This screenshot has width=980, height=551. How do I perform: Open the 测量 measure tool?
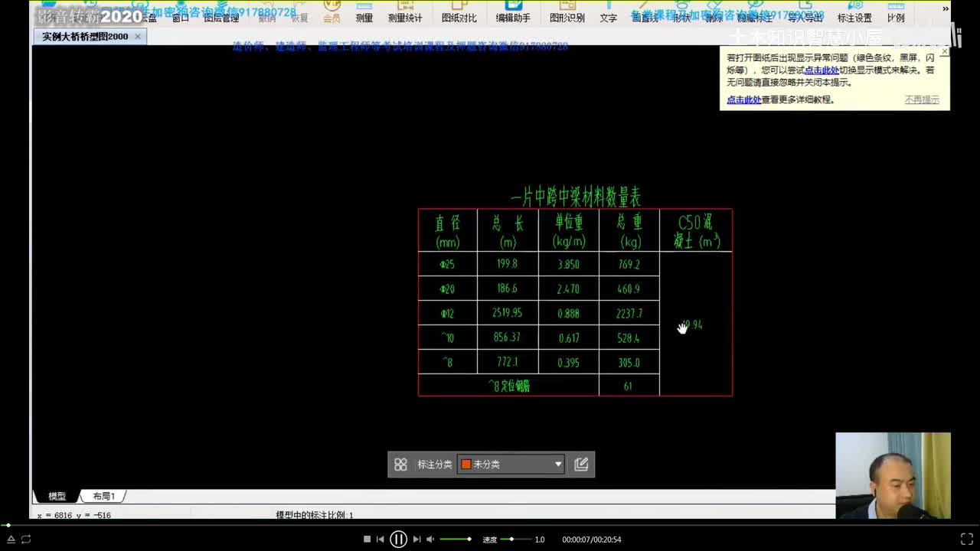[x=364, y=12]
